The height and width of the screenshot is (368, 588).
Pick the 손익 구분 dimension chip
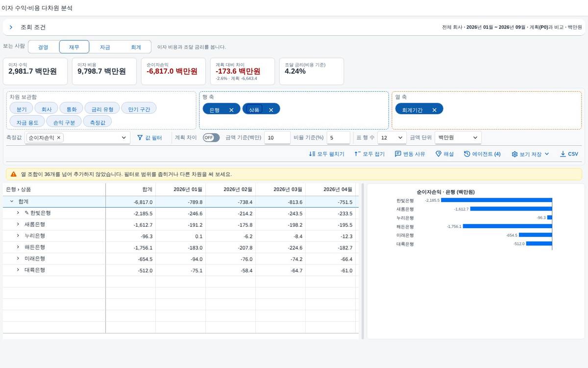tap(64, 122)
